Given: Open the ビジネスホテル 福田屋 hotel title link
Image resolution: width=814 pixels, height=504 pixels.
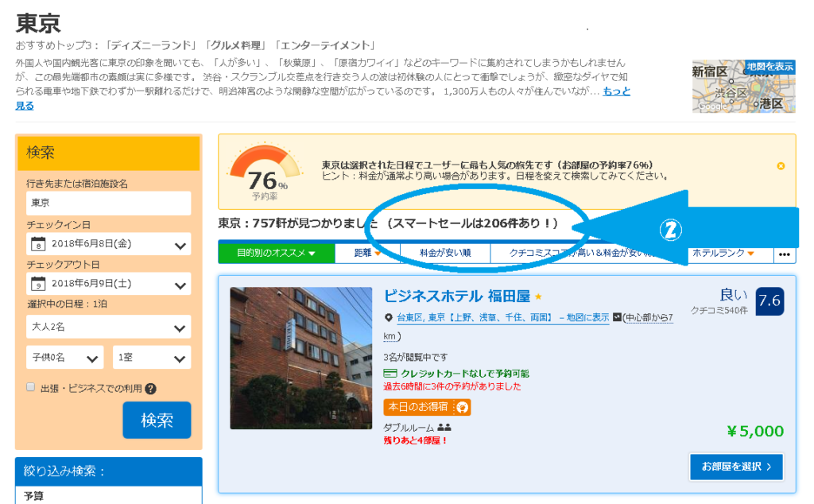Looking at the screenshot, I should [x=456, y=297].
